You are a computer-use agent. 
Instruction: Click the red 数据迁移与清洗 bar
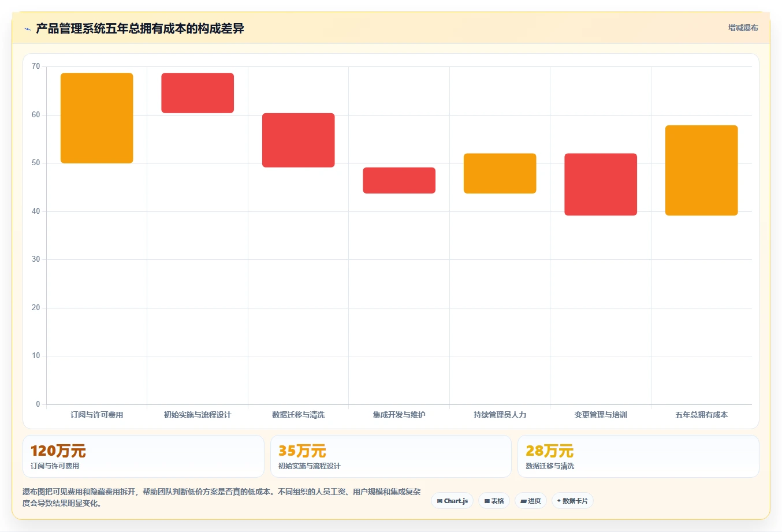click(299, 140)
